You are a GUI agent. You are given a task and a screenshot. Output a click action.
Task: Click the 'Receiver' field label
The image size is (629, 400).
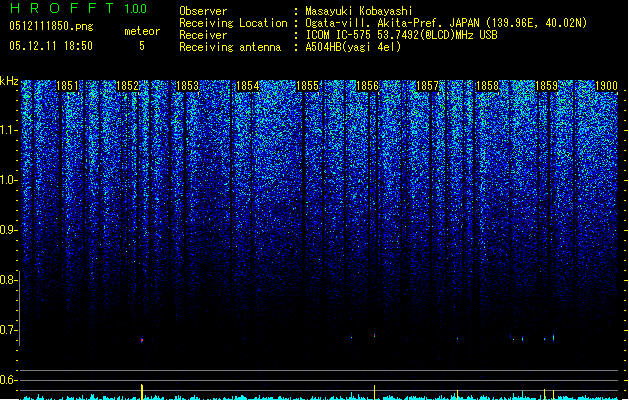pyautogui.click(x=203, y=35)
